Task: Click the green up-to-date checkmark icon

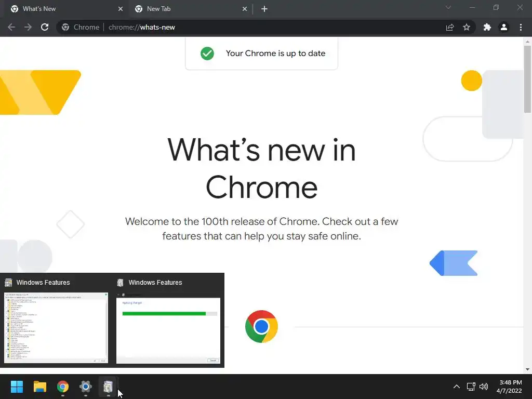Action: 207,54
